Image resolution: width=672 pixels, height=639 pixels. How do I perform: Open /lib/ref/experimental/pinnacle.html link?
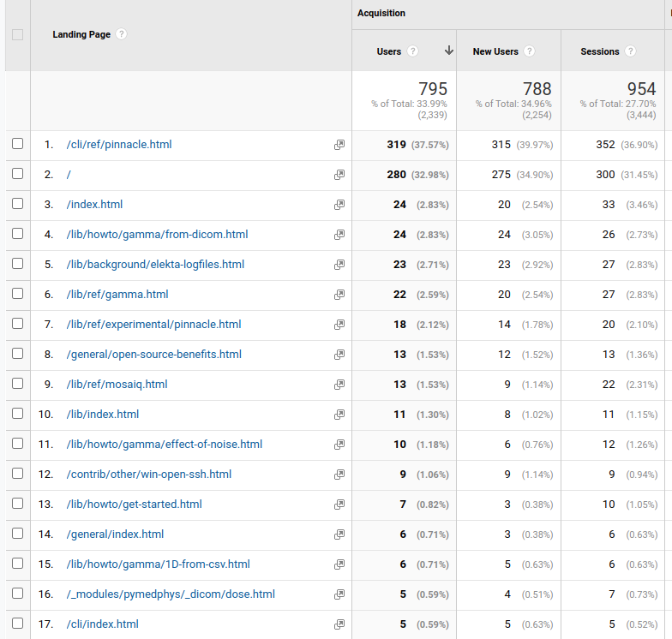click(154, 325)
